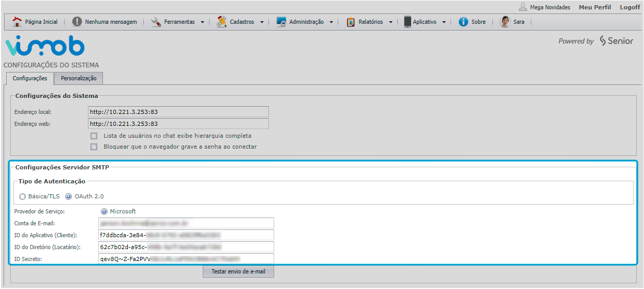Open the Sara user menu item
Viewport: 644px width, 289px height.
pos(513,22)
